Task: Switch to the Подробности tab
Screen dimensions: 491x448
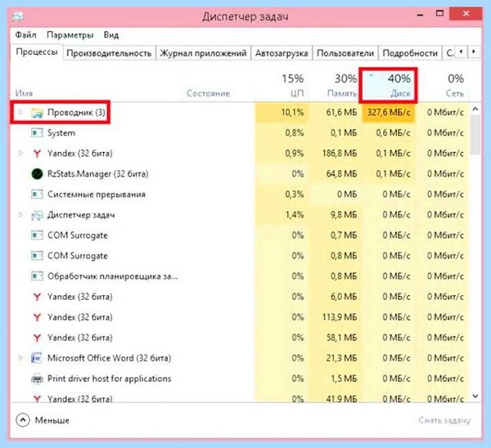Action: click(x=410, y=53)
